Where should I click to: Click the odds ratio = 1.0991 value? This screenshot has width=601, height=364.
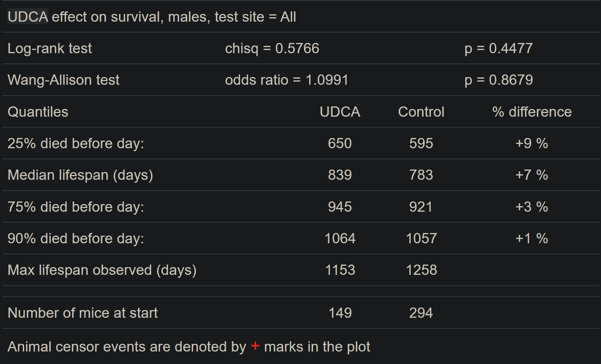tap(287, 80)
